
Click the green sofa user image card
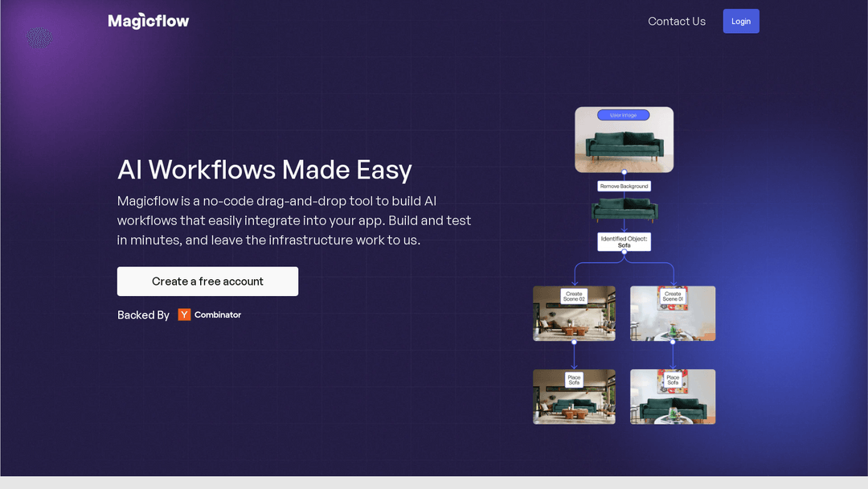624,149
